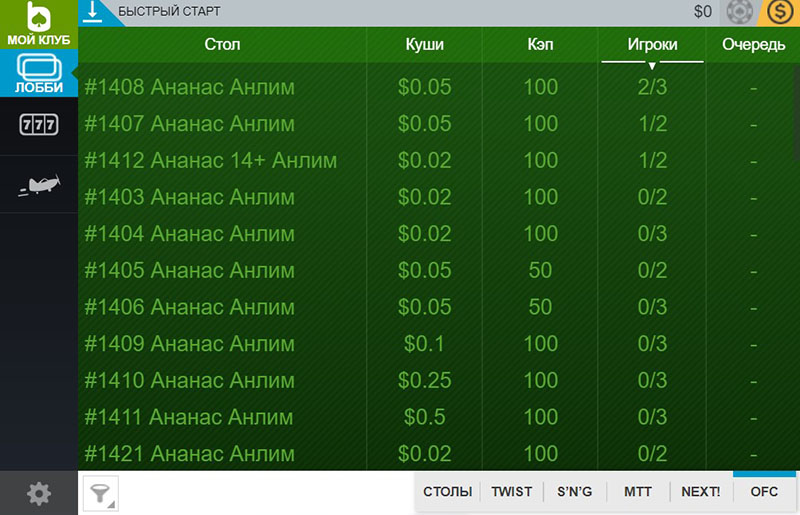Open the cashier dollar coin icon
This screenshot has width=800, height=515.
coord(780,12)
